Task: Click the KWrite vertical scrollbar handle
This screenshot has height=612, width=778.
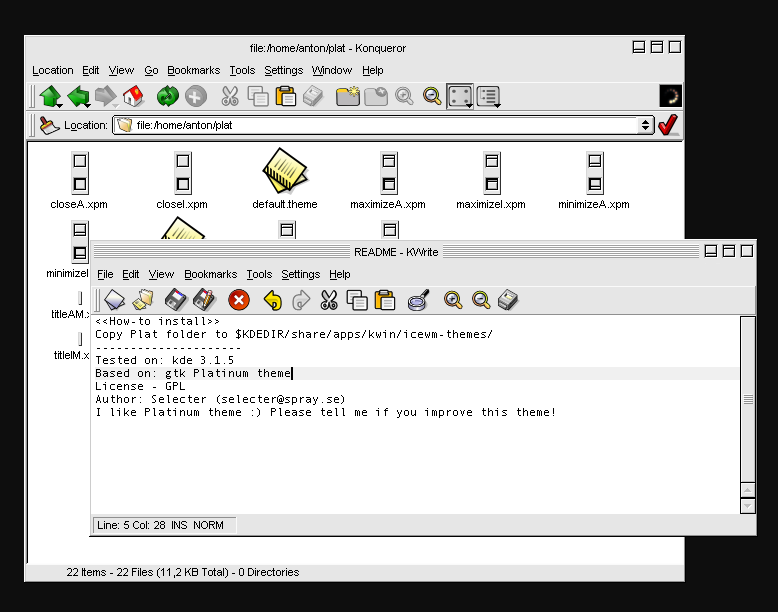Action: pyautogui.click(x=748, y=399)
